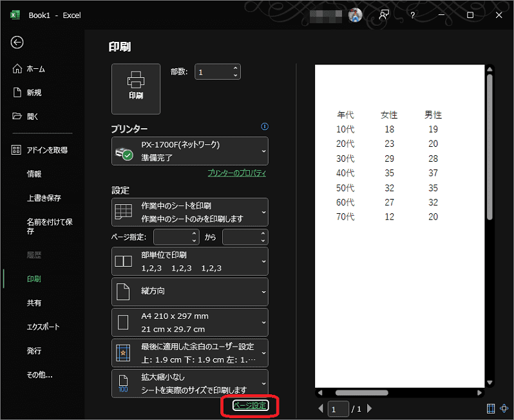Open the 拡大縮小なし scaling dropdown
This screenshot has height=420, width=514.
coord(189,383)
